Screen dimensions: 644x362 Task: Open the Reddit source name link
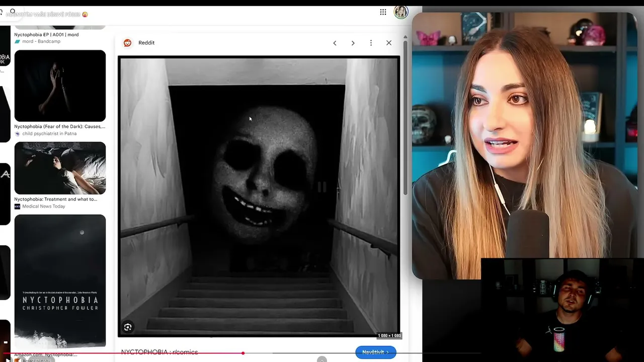146,43
